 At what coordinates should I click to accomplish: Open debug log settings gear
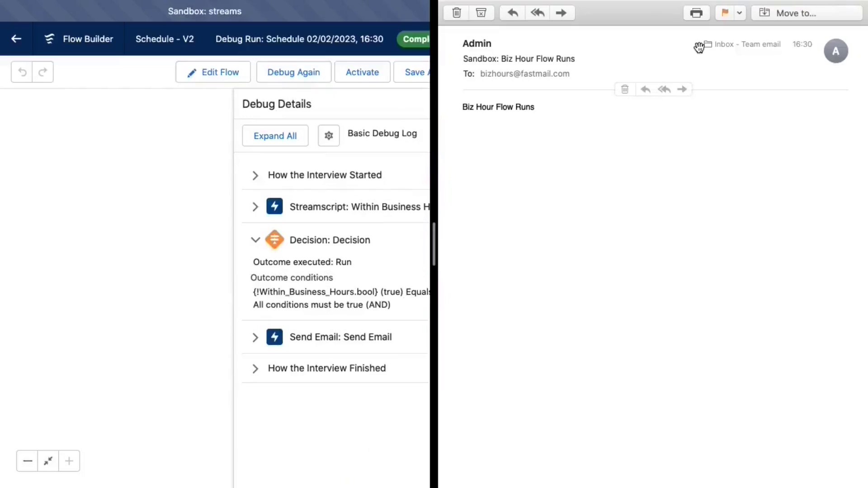coord(329,136)
